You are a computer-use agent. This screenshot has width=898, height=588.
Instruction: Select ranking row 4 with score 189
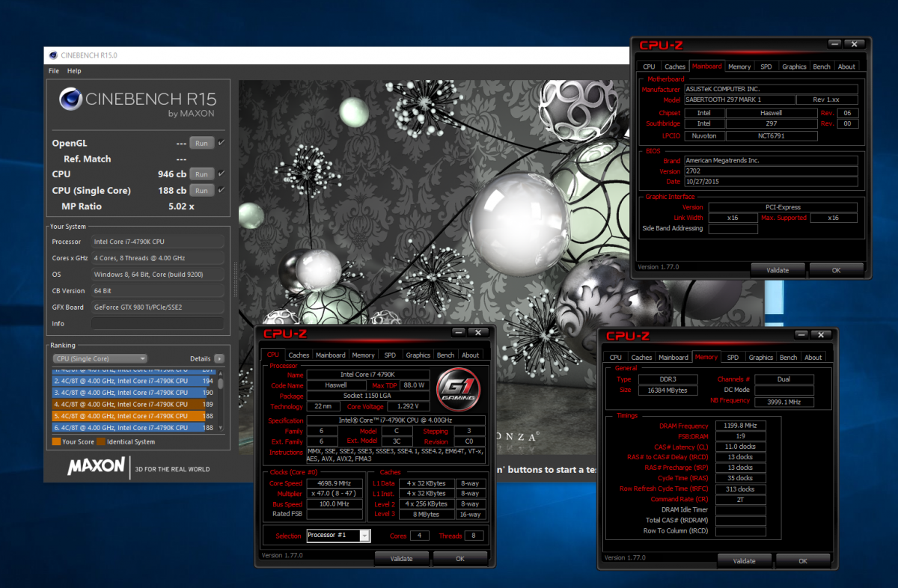point(133,404)
